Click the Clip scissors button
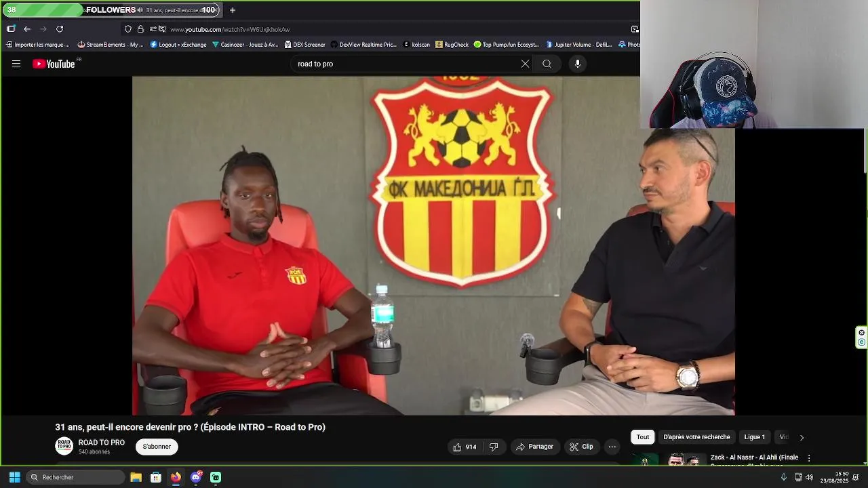Screen dimensions: 868x488 581,447
